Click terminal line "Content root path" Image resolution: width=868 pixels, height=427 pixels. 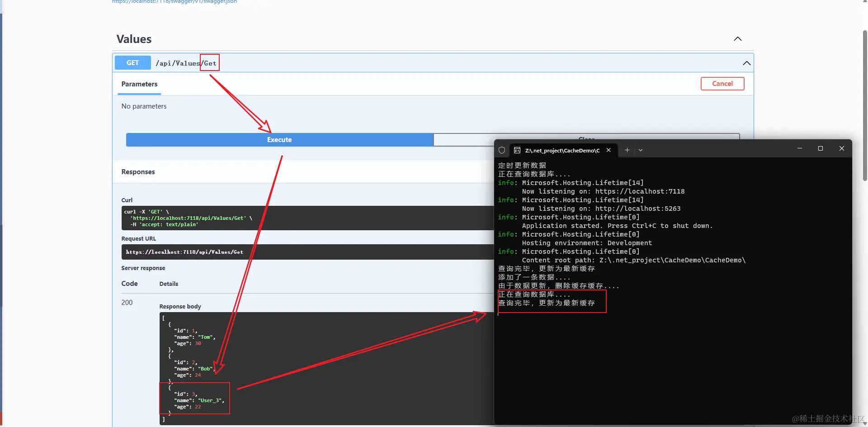coord(634,260)
